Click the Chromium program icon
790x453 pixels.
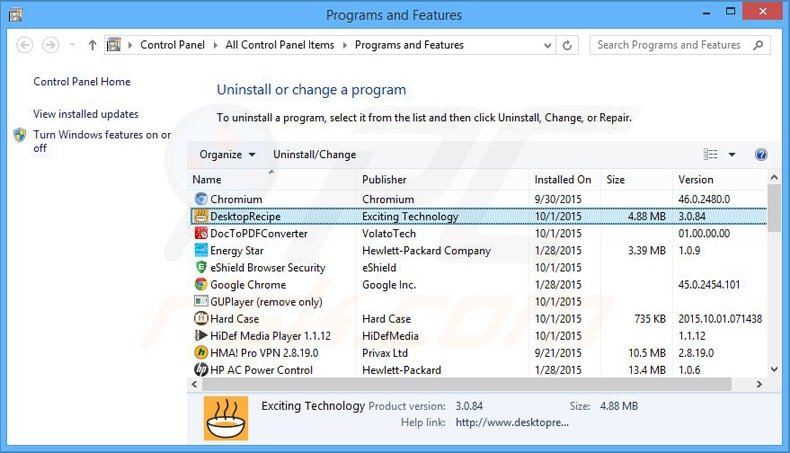coord(201,199)
